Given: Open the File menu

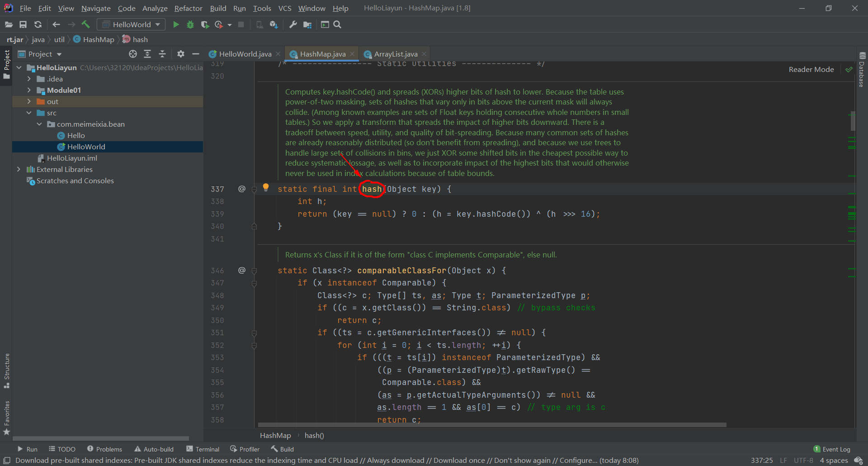Looking at the screenshot, I should click(x=25, y=8).
